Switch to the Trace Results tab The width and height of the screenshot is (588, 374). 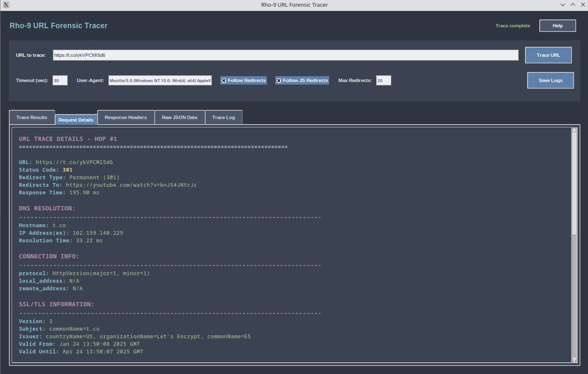pyautogui.click(x=32, y=117)
